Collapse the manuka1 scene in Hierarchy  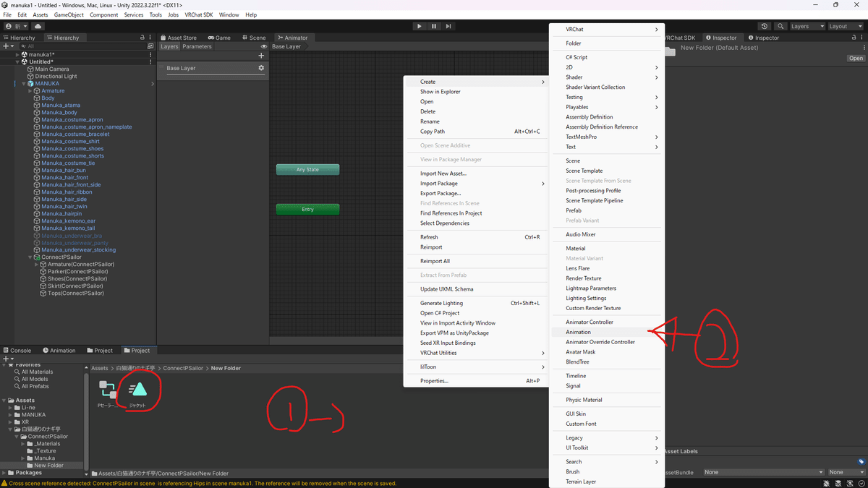point(17,54)
